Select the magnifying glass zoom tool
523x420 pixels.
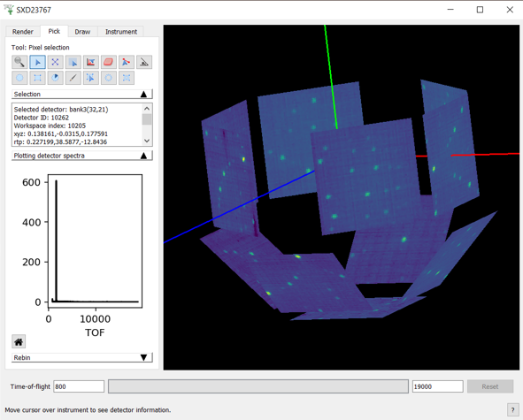click(x=19, y=62)
